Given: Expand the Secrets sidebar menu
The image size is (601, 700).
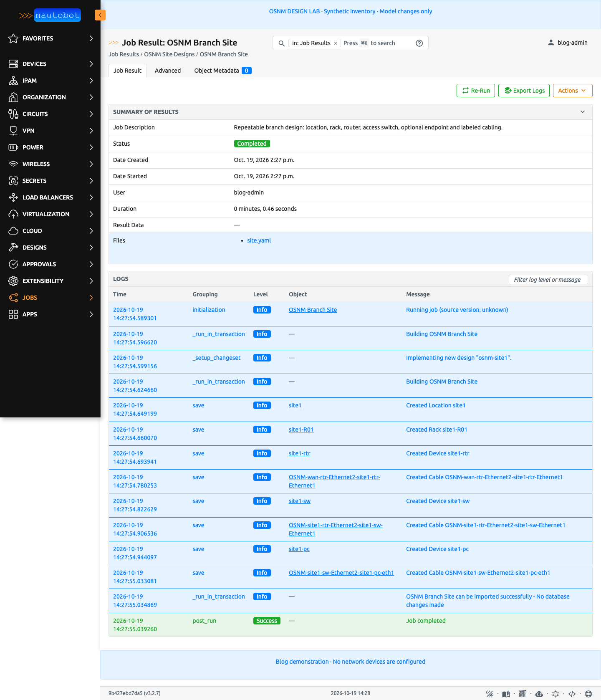Looking at the screenshot, I should tap(50, 181).
